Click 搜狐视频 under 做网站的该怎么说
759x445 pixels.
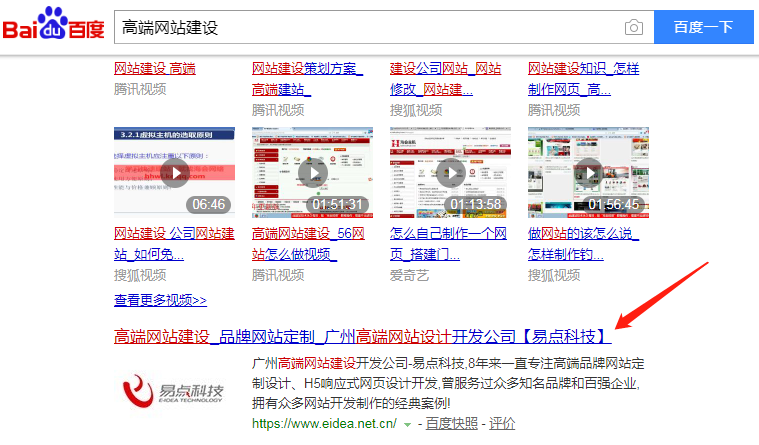554,276
